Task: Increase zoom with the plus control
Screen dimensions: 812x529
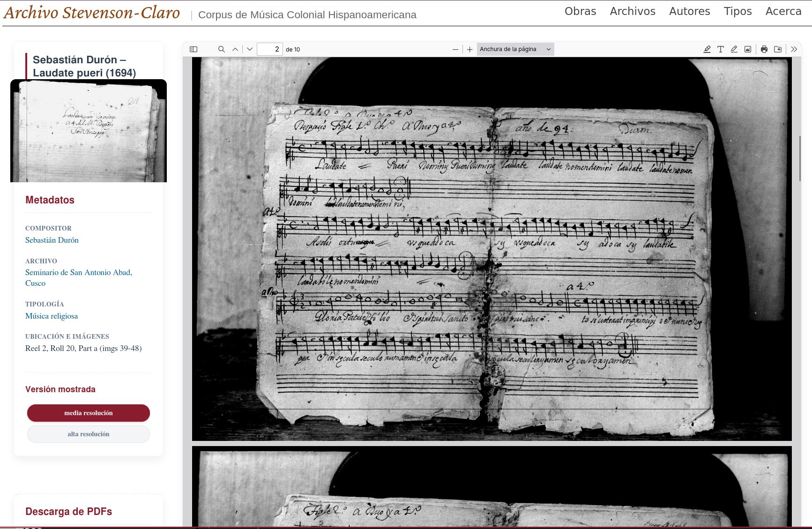Action: [x=469, y=49]
